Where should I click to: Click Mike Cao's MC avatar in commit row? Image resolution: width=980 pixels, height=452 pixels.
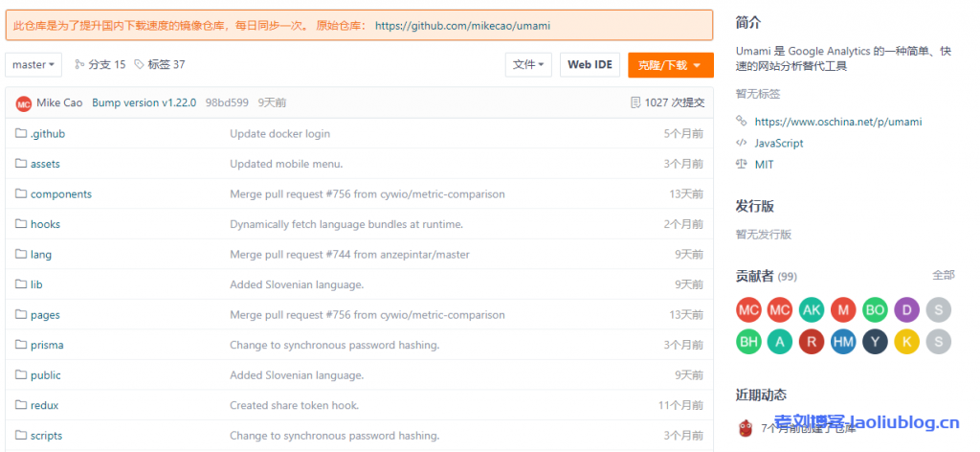point(23,103)
